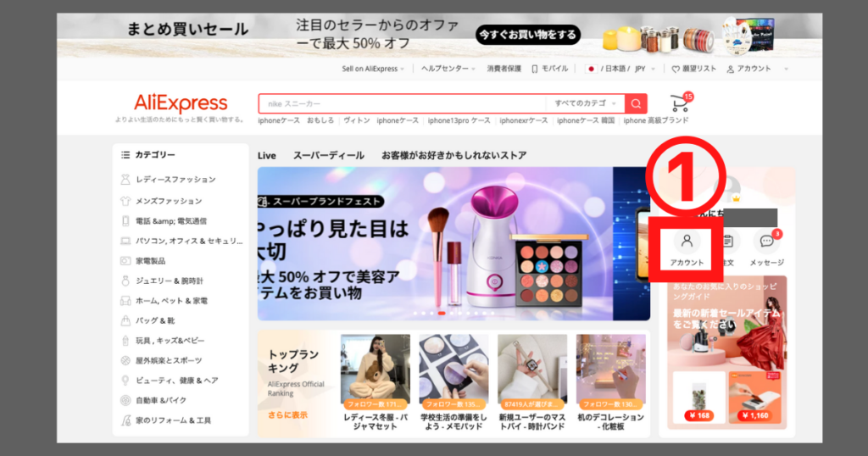This screenshot has height=456, width=868.
Task: Click the home, pet & appliances sofa icon
Action: 125,301
